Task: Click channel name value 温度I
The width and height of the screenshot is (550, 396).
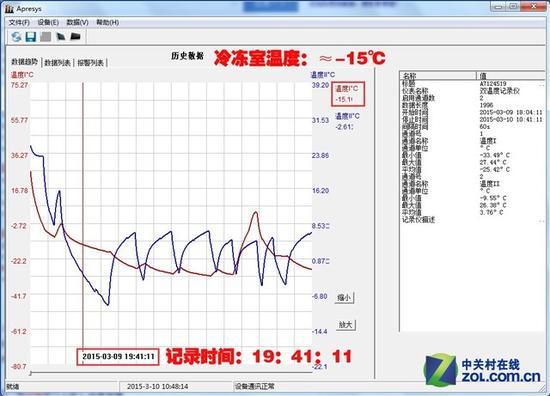Action: [488, 141]
